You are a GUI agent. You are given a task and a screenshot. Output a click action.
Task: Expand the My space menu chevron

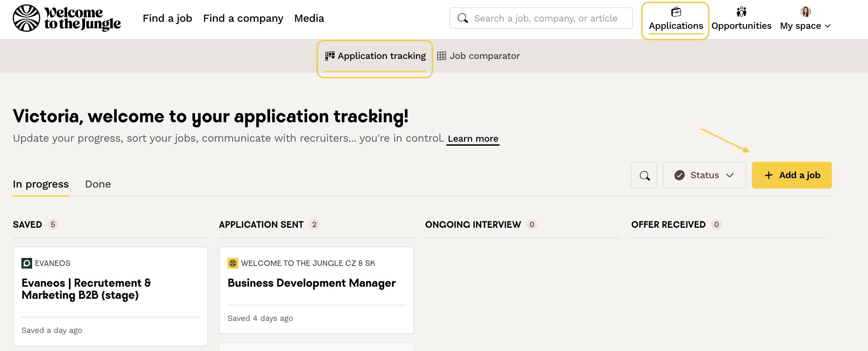click(828, 26)
